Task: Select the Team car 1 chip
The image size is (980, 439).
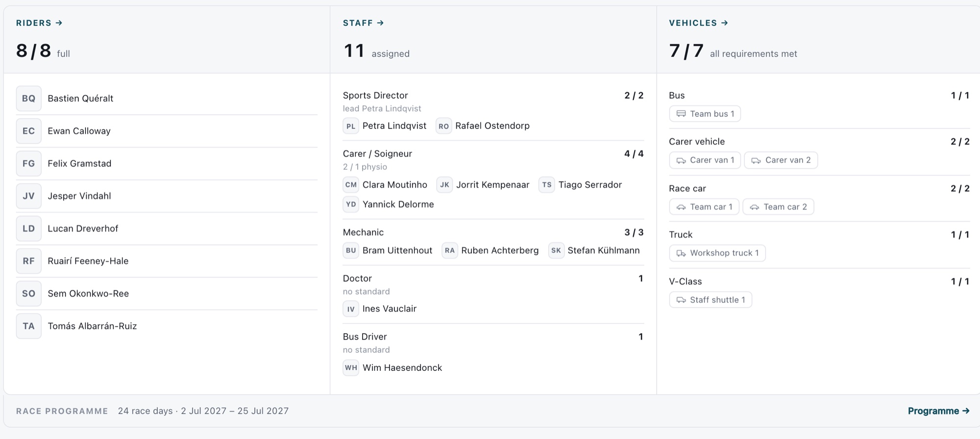Action: click(704, 207)
